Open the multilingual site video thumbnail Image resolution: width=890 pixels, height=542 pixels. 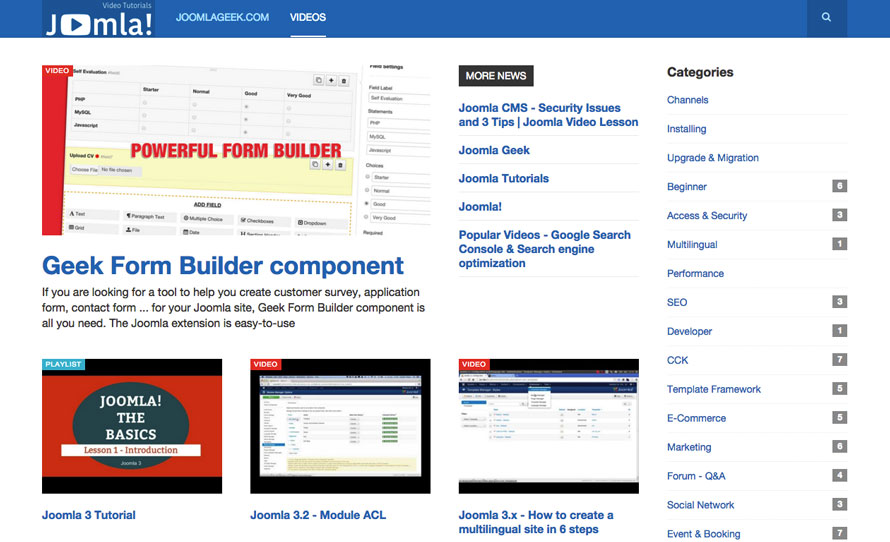coord(548,426)
